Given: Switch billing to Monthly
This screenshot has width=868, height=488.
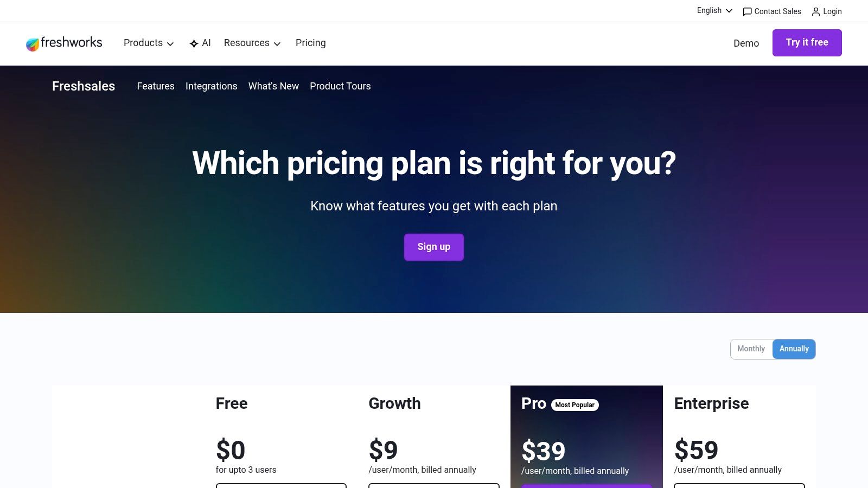Looking at the screenshot, I should tap(751, 349).
